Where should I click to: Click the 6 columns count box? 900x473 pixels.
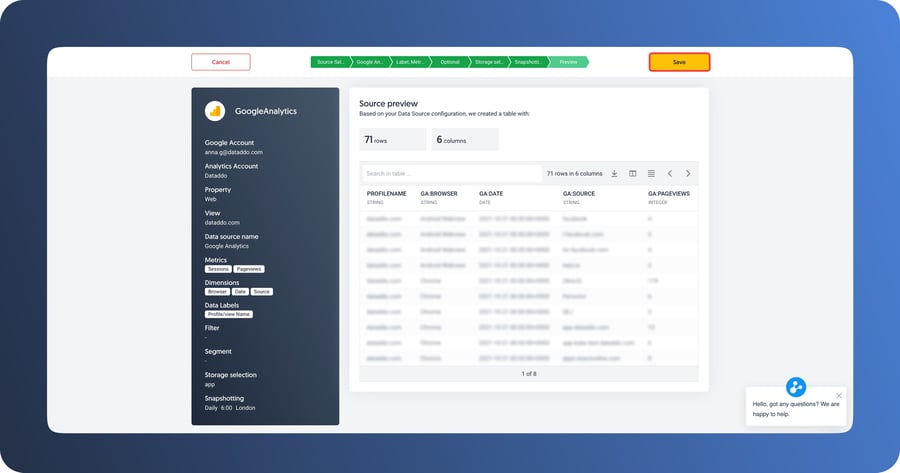point(465,139)
